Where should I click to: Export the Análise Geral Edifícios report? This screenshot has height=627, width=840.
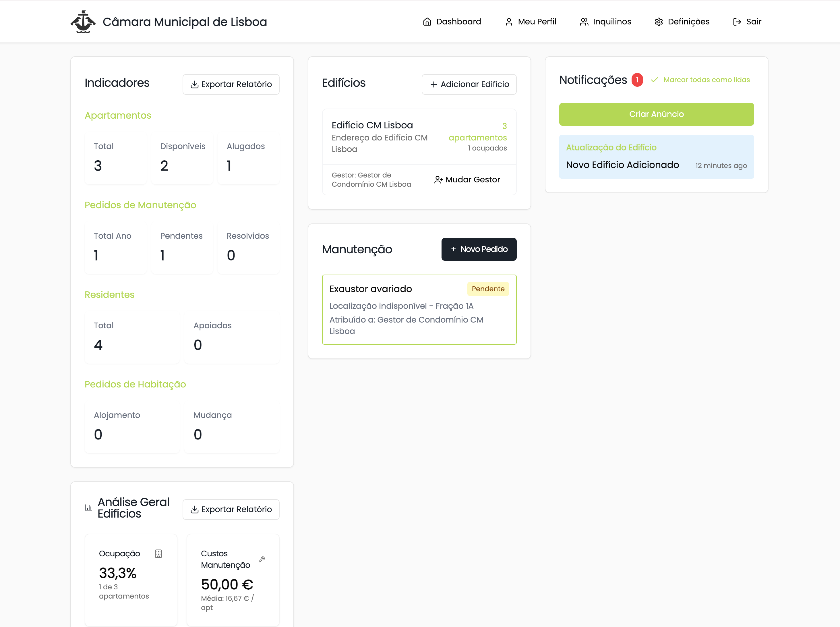(x=231, y=509)
